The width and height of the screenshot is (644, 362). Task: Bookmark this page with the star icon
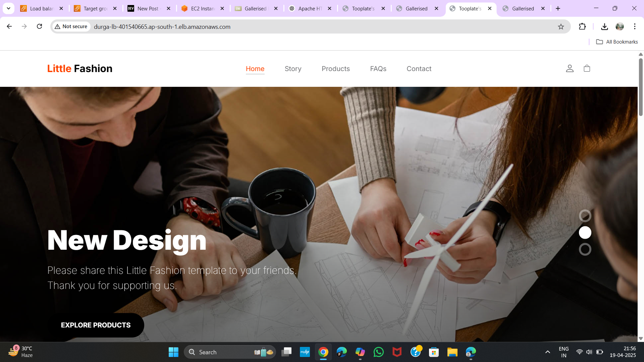coord(561,26)
